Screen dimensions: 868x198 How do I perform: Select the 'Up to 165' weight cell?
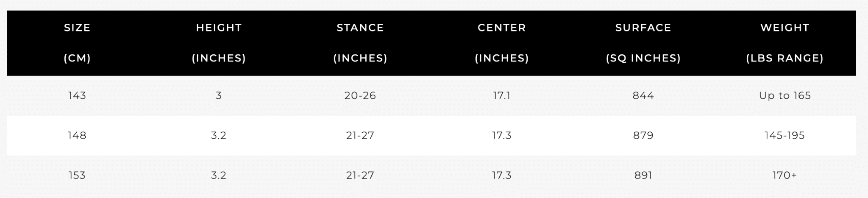point(785,95)
